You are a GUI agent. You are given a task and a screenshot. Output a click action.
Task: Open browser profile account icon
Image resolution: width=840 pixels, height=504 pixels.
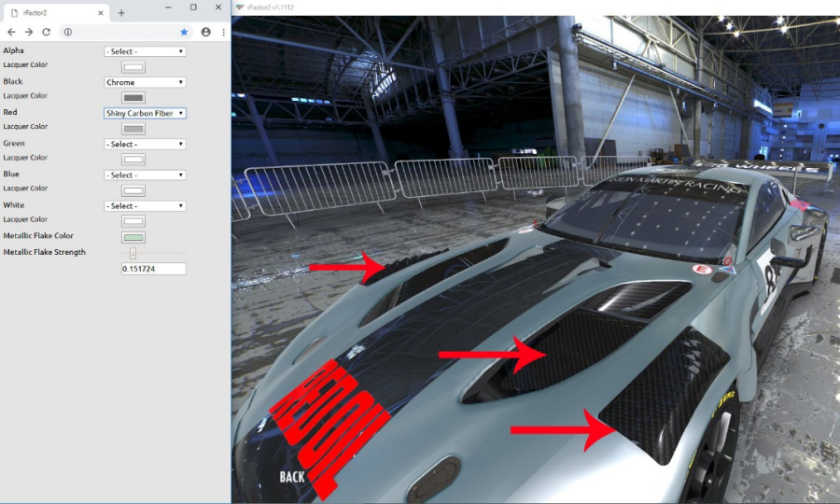[x=205, y=32]
